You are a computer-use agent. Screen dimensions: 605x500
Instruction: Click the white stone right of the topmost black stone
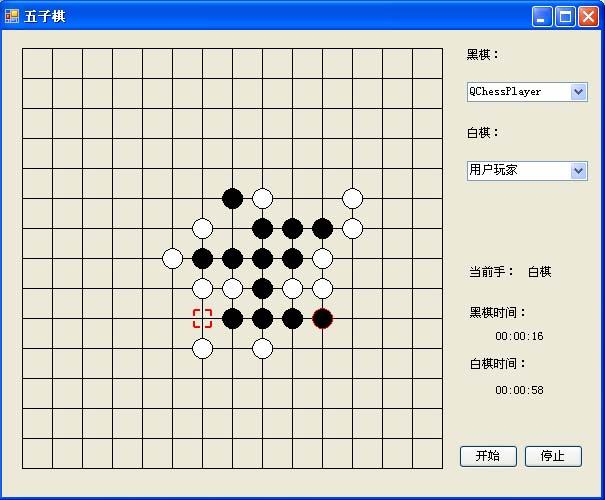click(x=262, y=198)
